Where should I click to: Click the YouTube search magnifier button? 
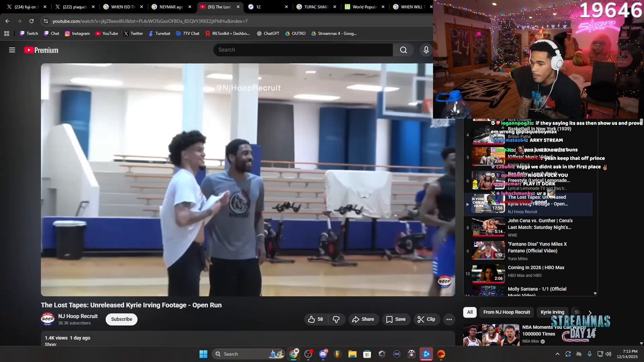(403, 50)
